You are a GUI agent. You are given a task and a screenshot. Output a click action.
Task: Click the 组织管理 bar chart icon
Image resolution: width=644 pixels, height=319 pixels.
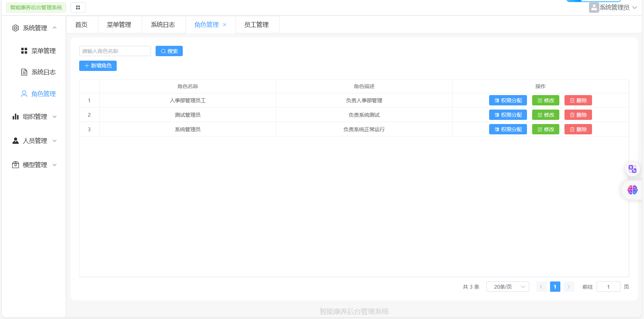pyautogui.click(x=15, y=116)
